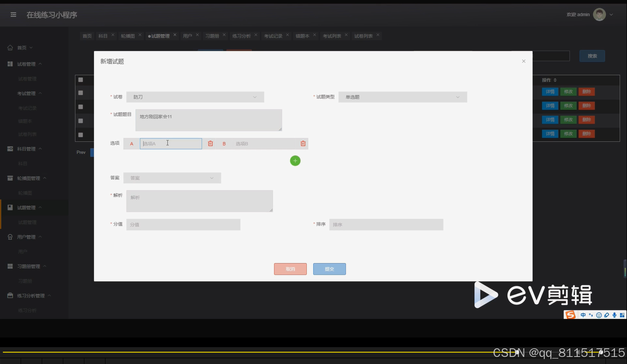
Task: Click the 排序 sort order input field
Action: coord(386,225)
